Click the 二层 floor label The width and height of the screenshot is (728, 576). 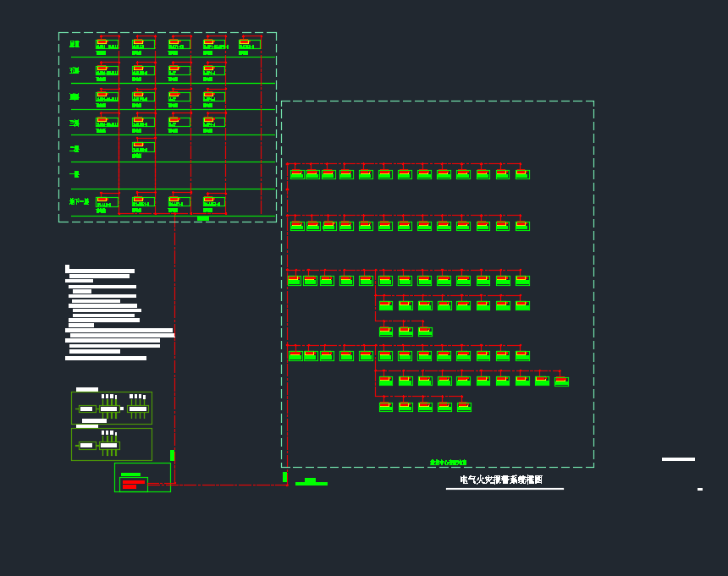pos(74,148)
